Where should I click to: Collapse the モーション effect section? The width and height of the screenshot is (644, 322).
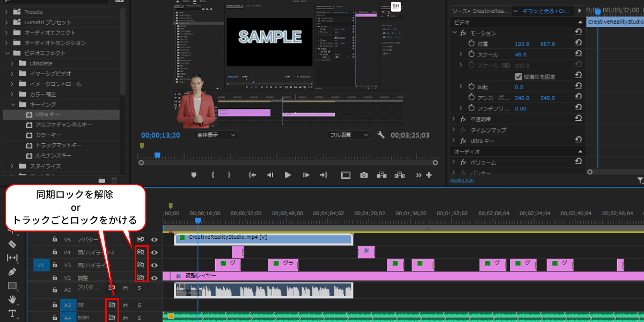[x=454, y=33]
